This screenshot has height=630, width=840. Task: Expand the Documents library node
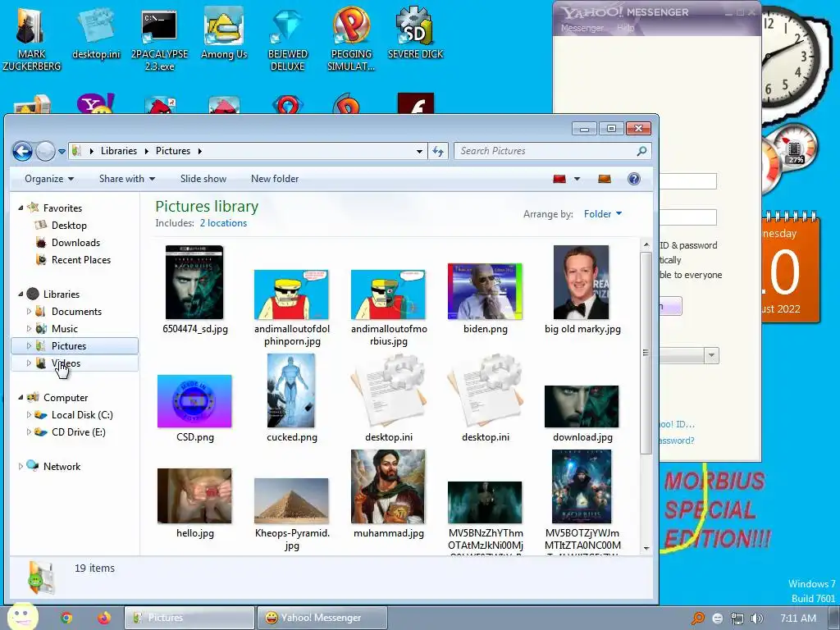click(29, 311)
